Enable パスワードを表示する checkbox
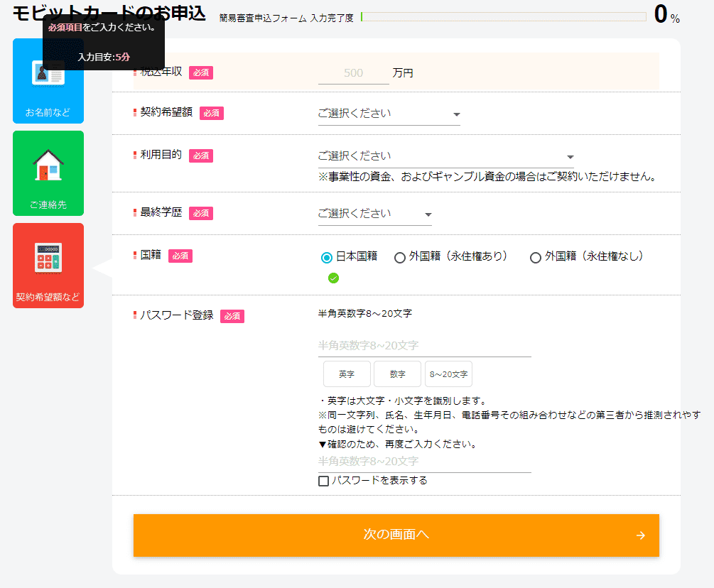This screenshot has height=588, width=714. (x=324, y=481)
